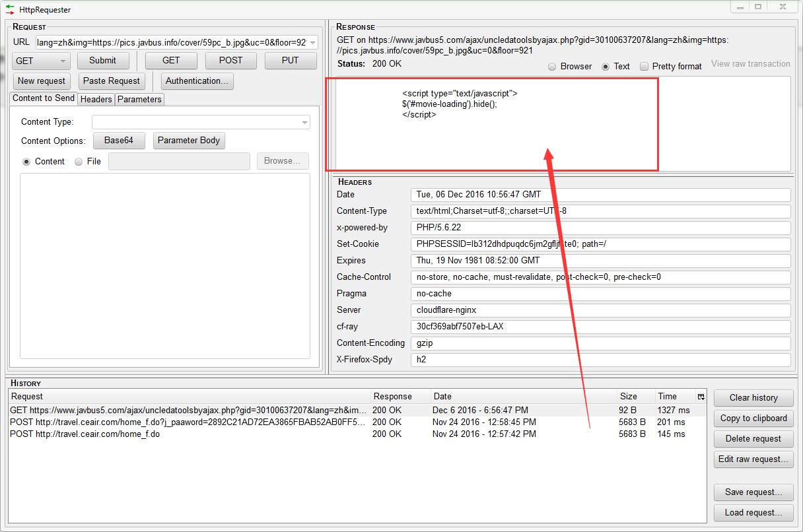Sort history by Response column header
The width and height of the screenshot is (803, 532).
coord(400,397)
